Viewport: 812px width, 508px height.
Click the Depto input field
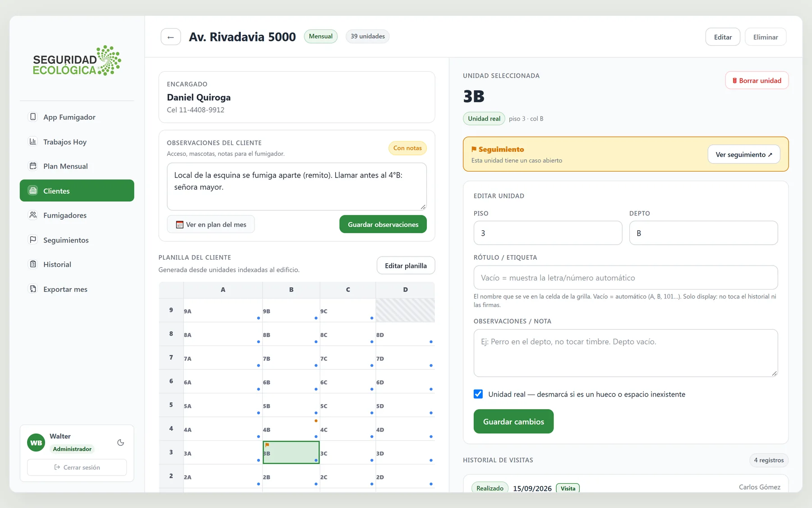pos(703,233)
